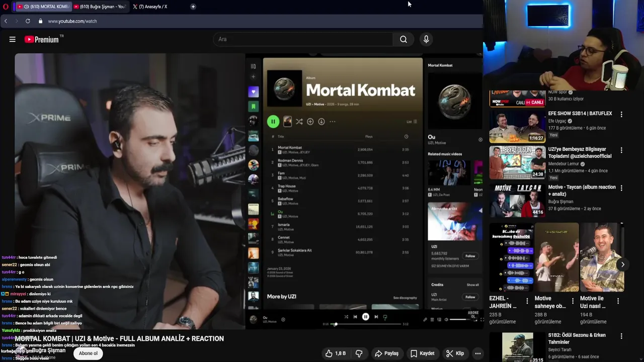Open Motive - Taycan reaction thumbnail
This screenshot has width=644, height=362.
pyautogui.click(x=517, y=200)
